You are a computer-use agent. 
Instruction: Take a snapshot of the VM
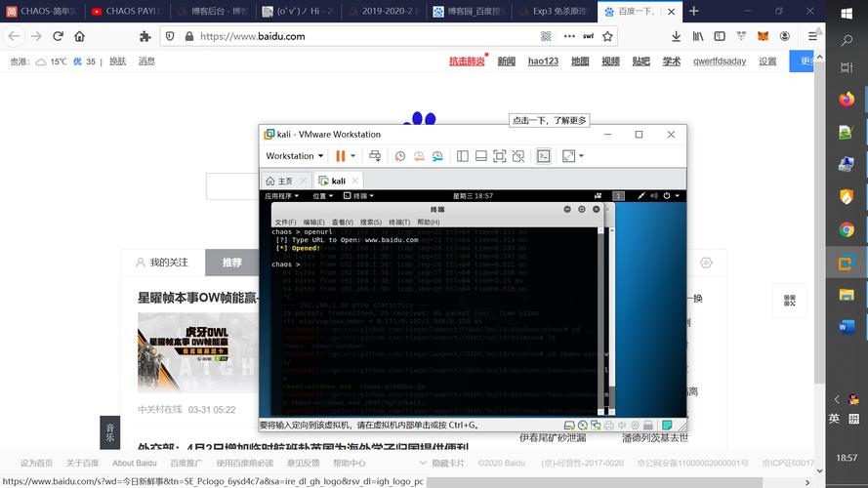399,156
